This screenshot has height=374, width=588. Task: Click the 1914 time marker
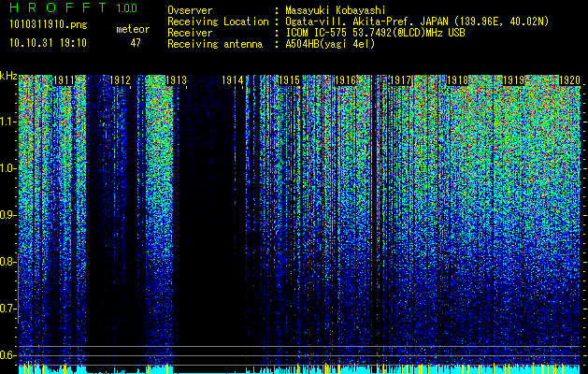click(x=233, y=80)
